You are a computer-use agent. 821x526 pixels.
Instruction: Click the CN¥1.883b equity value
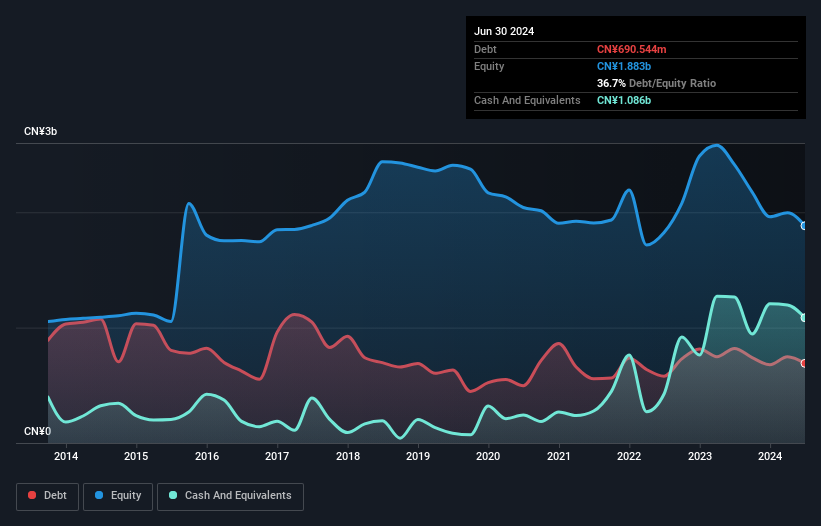coord(624,66)
